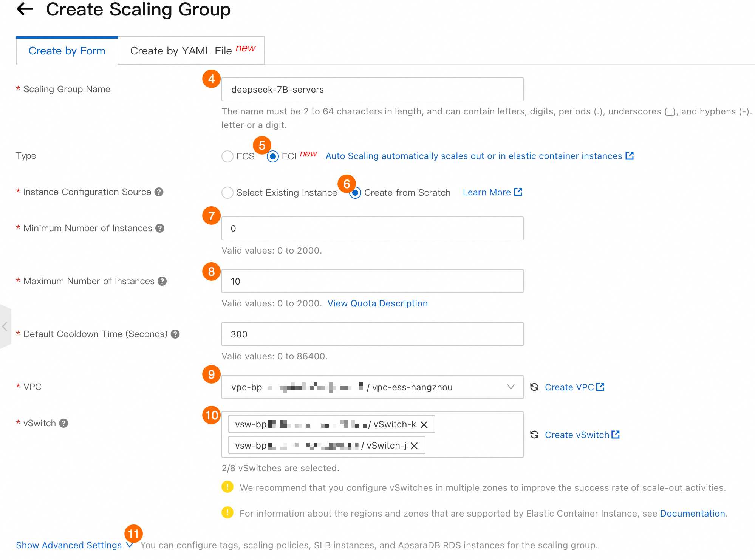Click help icon beside Minimum Number of Instances
The image size is (755, 560).
(x=160, y=228)
